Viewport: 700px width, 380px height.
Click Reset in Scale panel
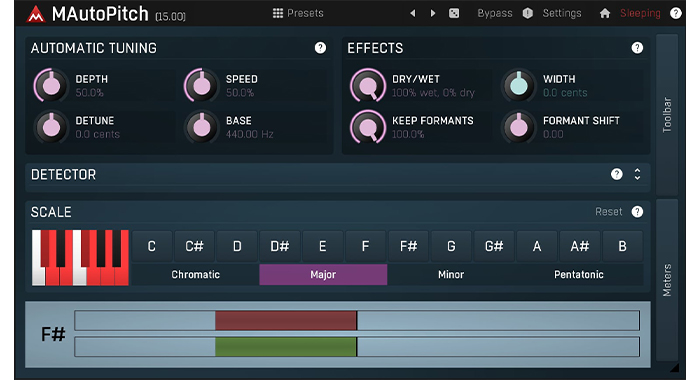(608, 212)
